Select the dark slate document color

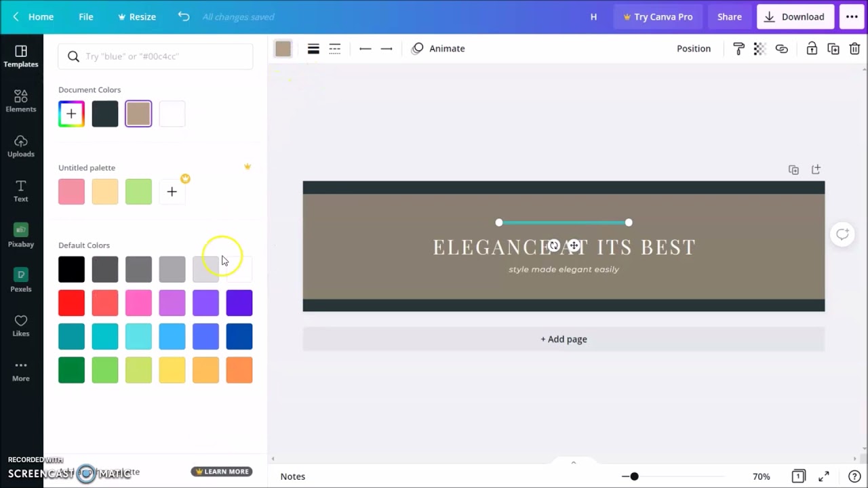coord(105,114)
